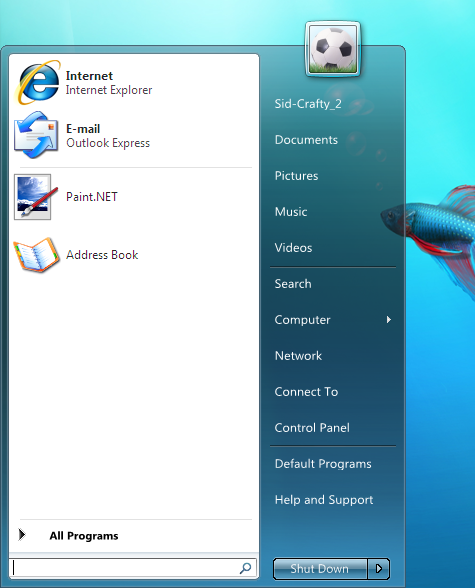Open Control Panel

tap(312, 428)
